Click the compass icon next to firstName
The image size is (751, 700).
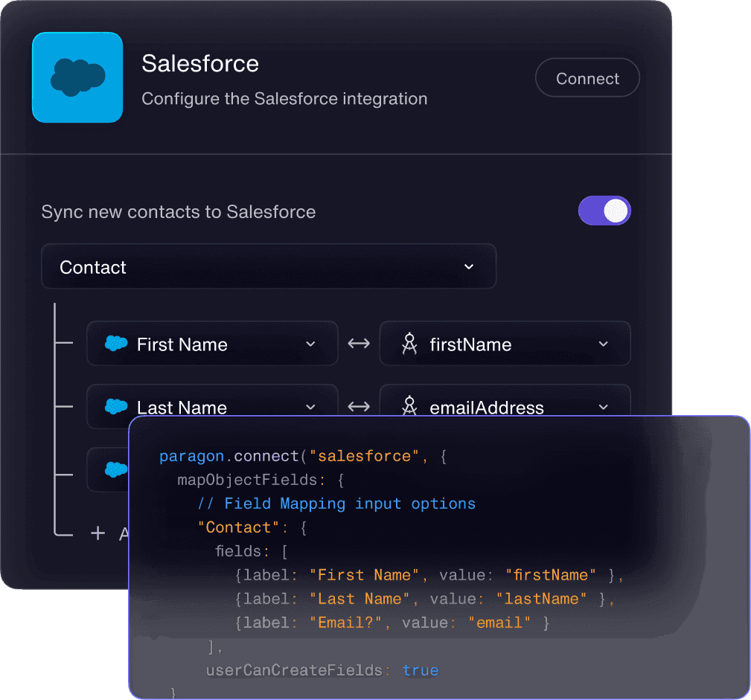pos(409,344)
